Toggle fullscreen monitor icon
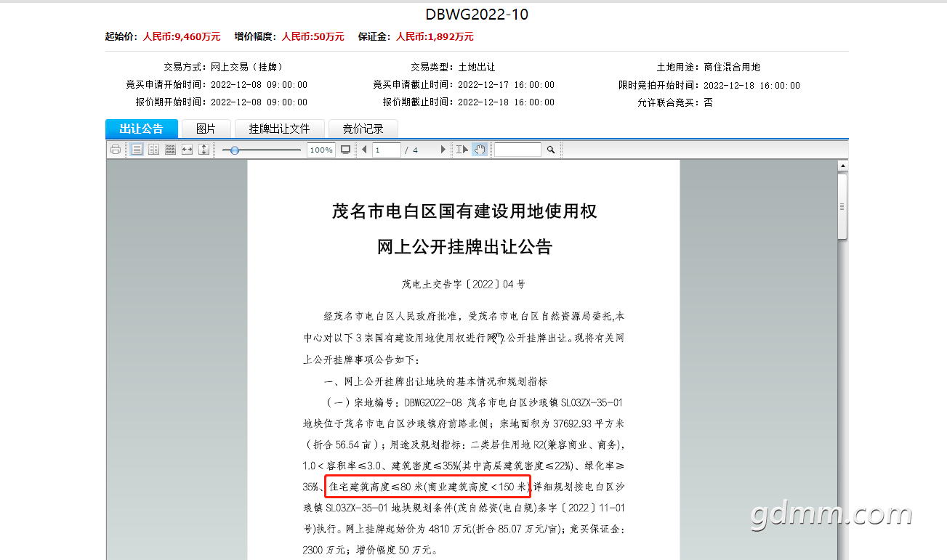The width and height of the screenshot is (947, 560). click(346, 150)
